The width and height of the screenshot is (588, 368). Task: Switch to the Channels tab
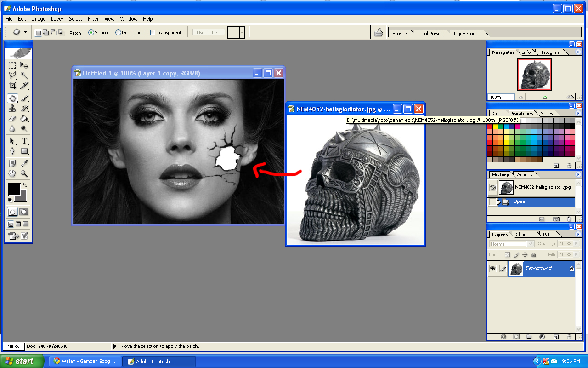525,234
